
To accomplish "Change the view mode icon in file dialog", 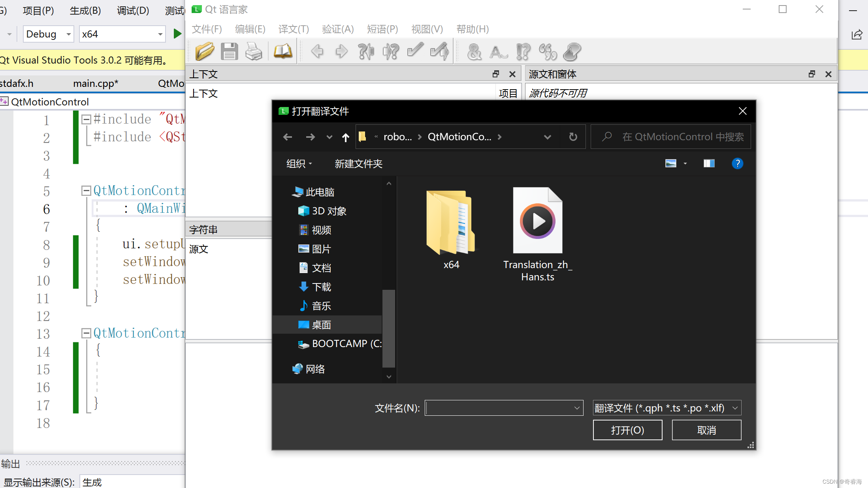I will [x=670, y=163].
